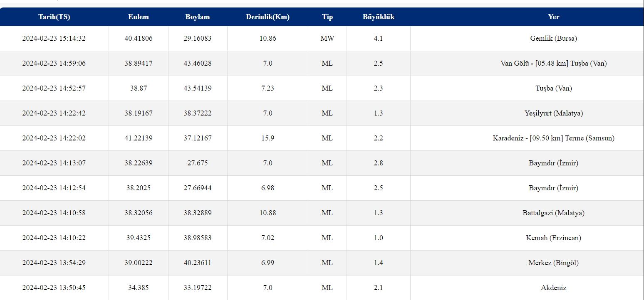Image resolution: width=644 pixels, height=300 pixels.
Task: Click the Van Gölü Tuşba (Van) location
Action: (x=553, y=63)
